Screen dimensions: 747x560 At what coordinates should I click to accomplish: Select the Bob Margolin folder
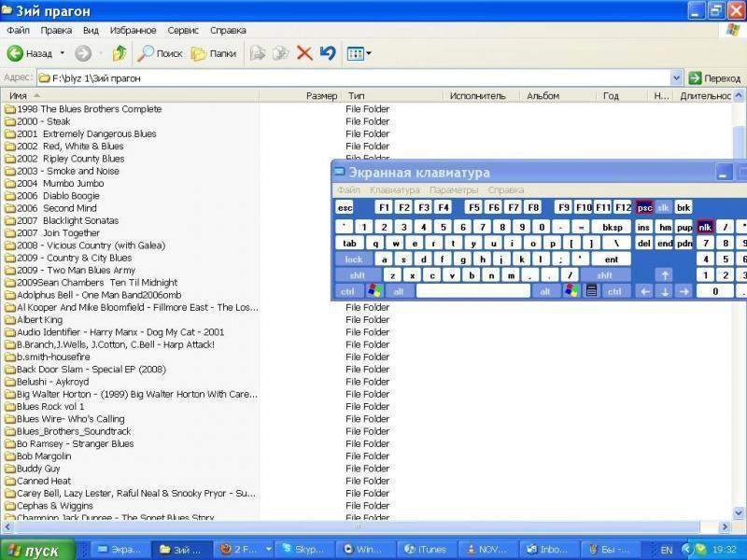click(x=38, y=455)
